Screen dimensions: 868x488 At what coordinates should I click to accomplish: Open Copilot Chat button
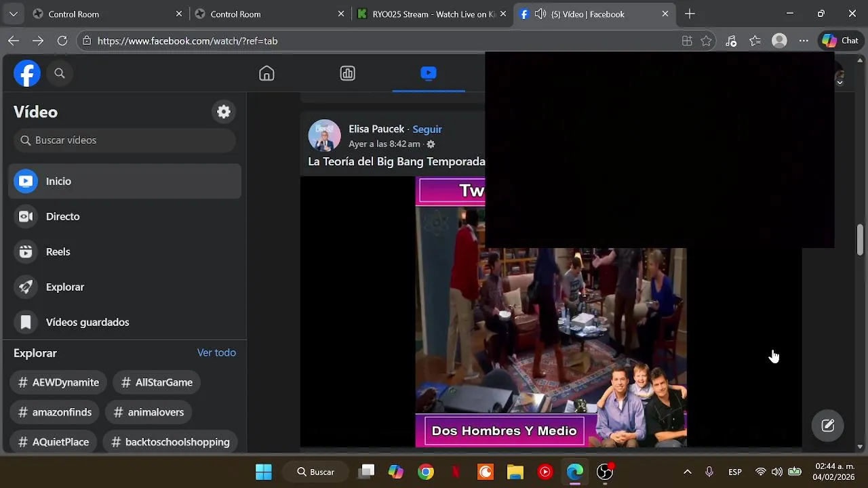[841, 41]
